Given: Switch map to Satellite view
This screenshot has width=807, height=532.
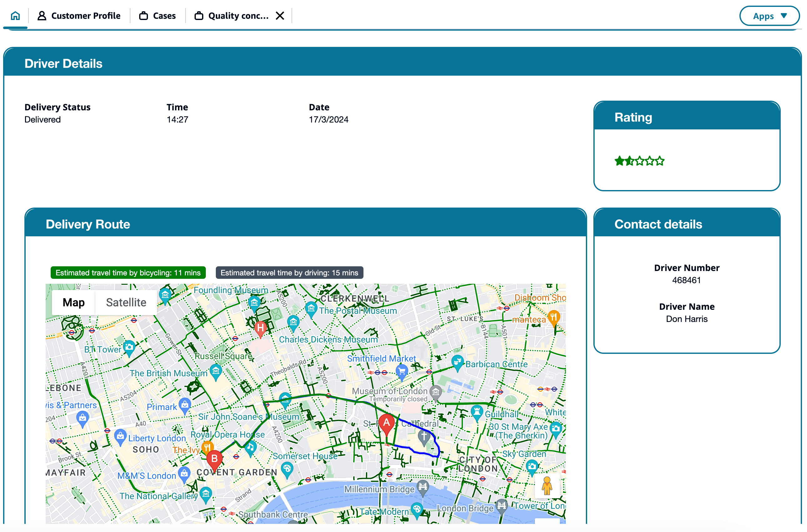Looking at the screenshot, I should click(126, 302).
